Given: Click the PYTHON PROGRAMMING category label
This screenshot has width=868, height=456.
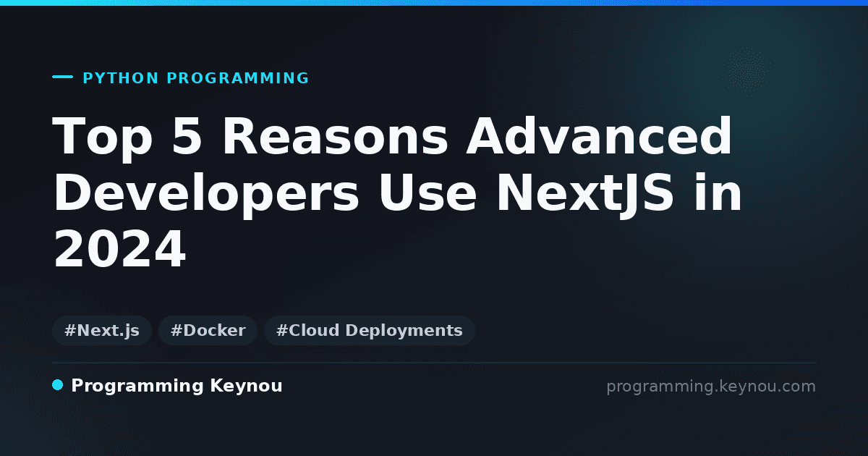Looking at the screenshot, I should click(196, 78).
